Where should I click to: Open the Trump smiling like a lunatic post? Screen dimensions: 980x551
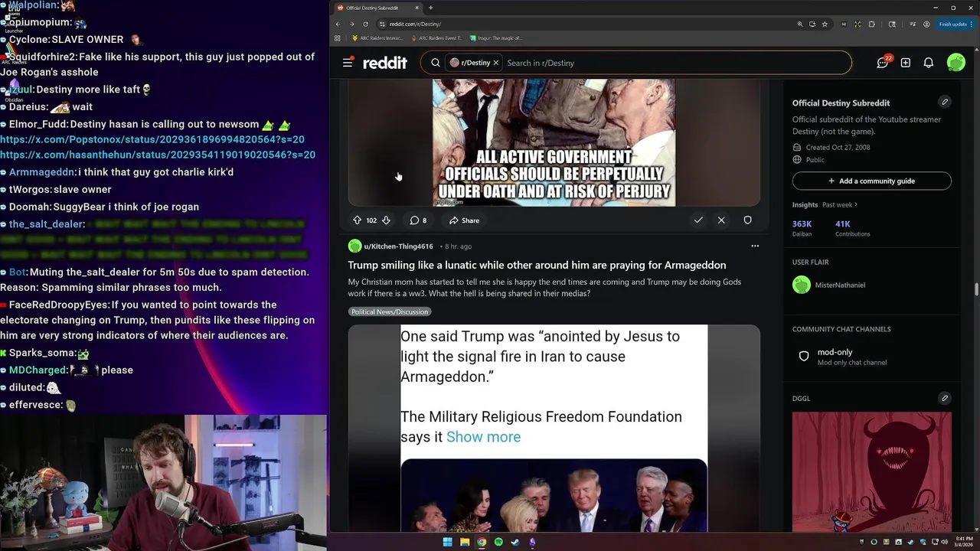pos(537,265)
